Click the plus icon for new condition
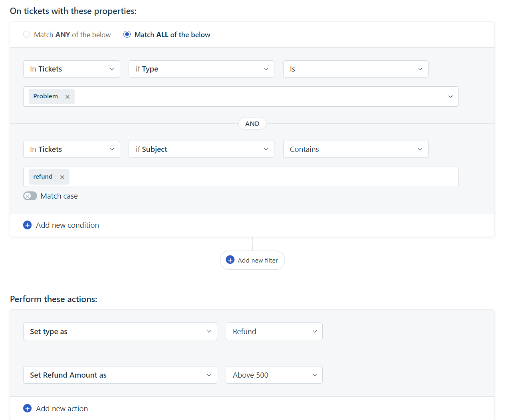 coord(28,225)
